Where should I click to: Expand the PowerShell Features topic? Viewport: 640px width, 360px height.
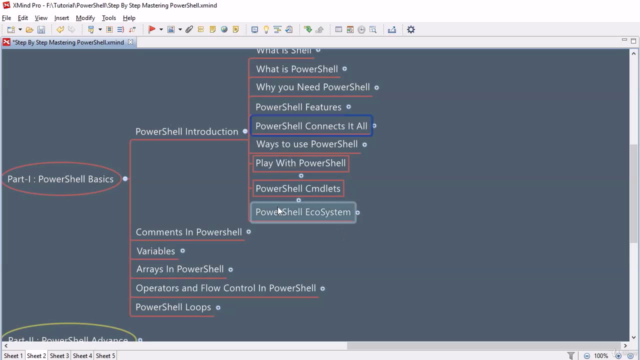[x=349, y=107]
